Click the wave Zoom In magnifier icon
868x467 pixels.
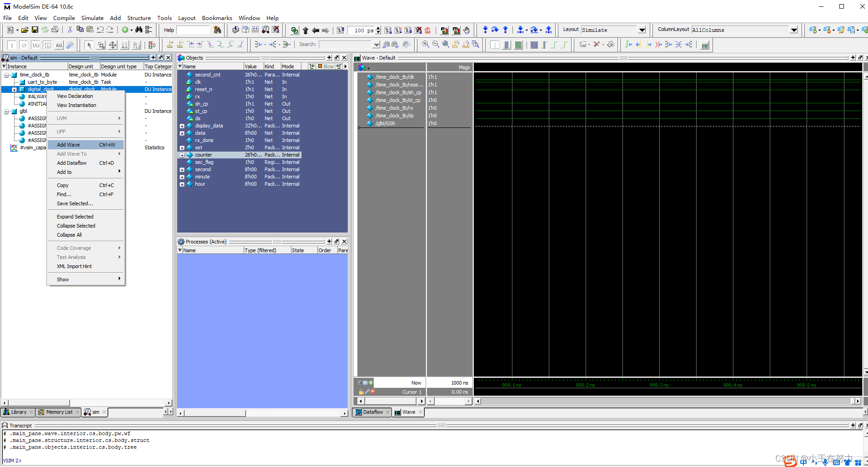click(426, 45)
